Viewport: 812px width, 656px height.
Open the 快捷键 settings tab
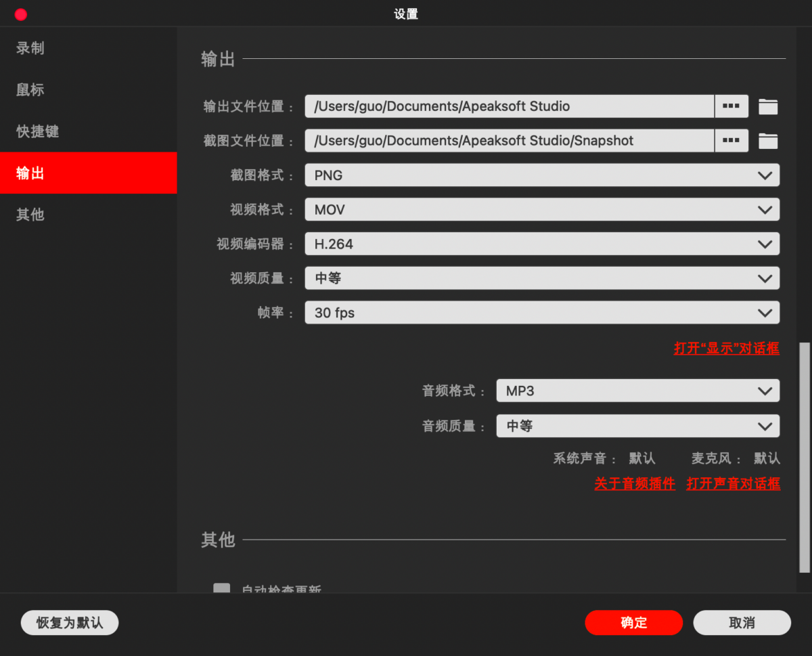click(88, 131)
